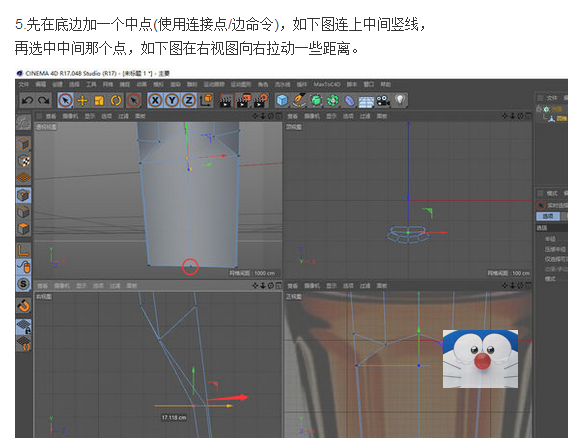The height and width of the screenshot is (438, 568).
Task: Open 摄像机 menu in perspective viewport
Action: coord(70,116)
